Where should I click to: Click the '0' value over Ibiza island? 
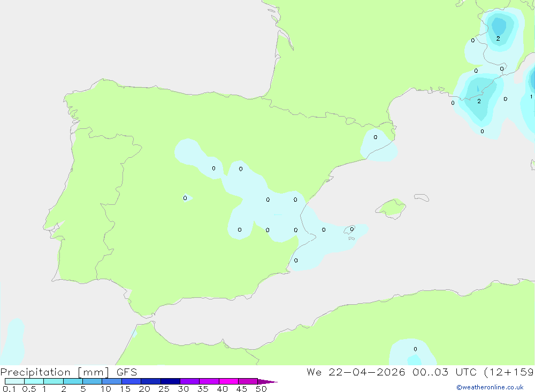[x=352, y=229]
